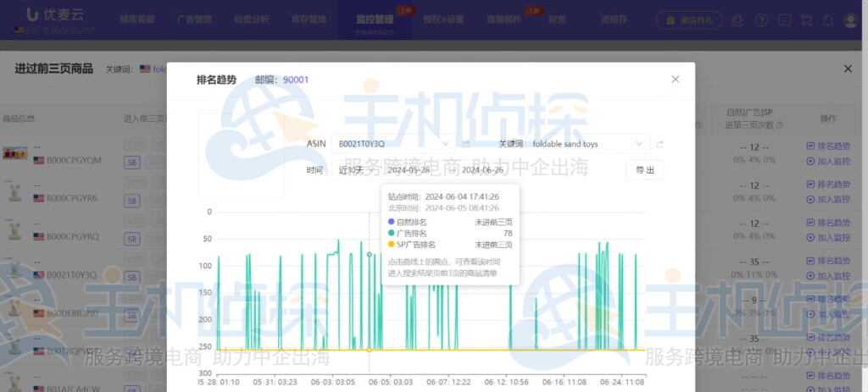
Task: Click 排名趋势 dialog title
Action: [216, 80]
